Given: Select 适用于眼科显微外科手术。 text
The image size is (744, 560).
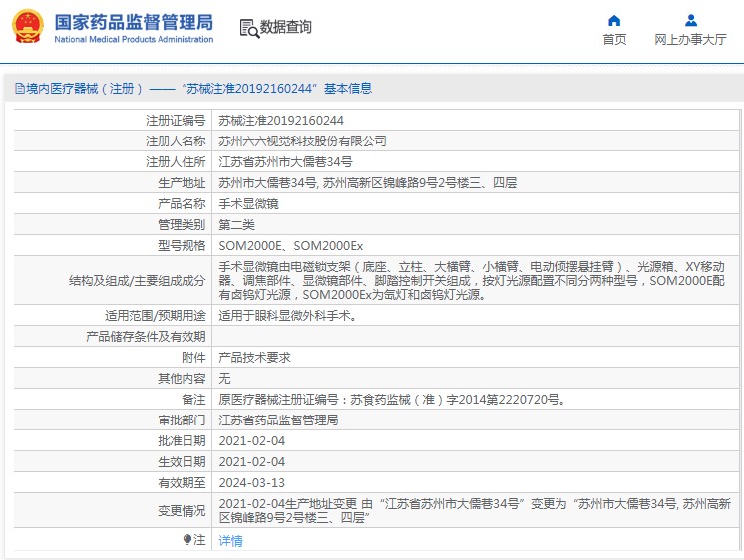Looking at the screenshot, I should (287, 315).
